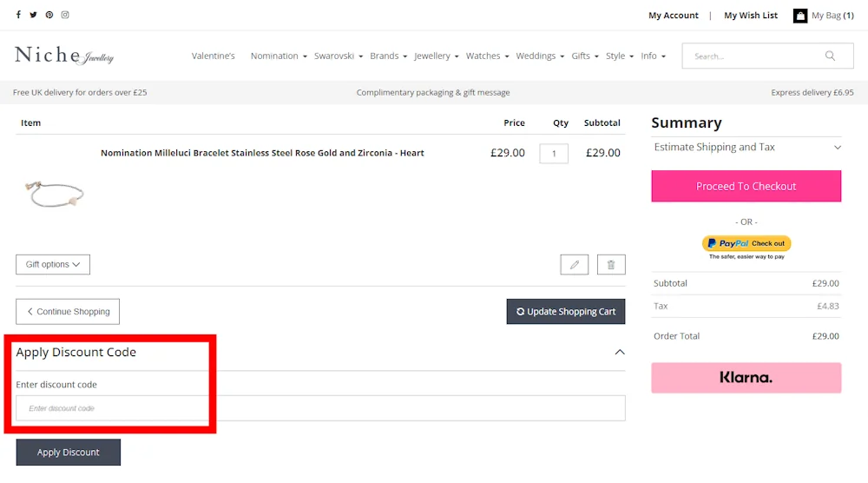Viewport: 868px width, 483px height.
Task: Click the search magnifier icon
Action: [x=830, y=56]
